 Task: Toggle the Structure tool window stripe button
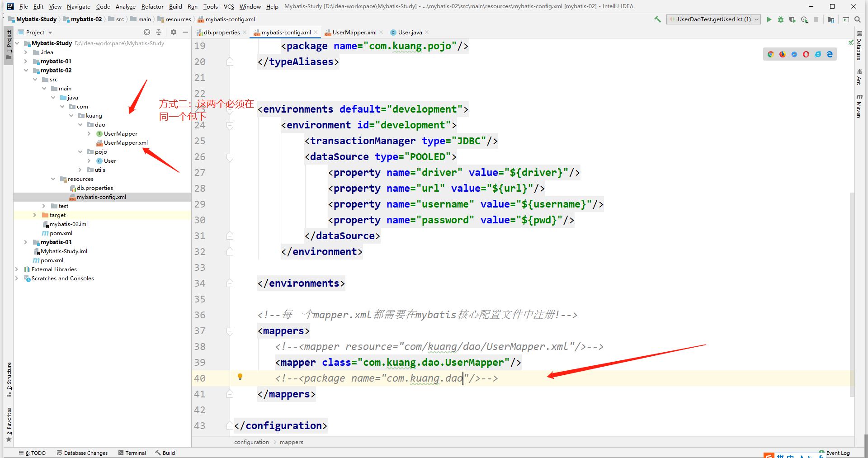(x=9, y=380)
